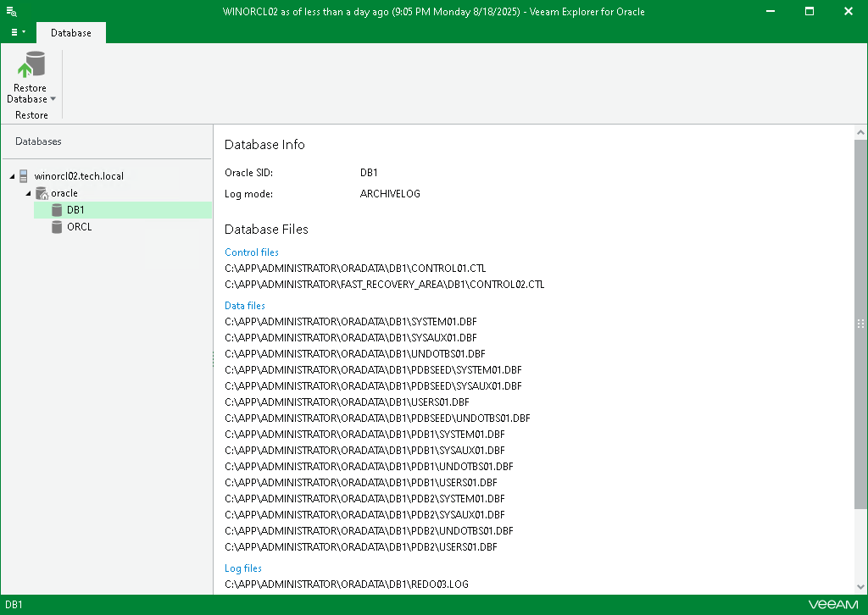This screenshot has width=868, height=615.
Task: Click the oracle home icon
Action: click(x=42, y=193)
